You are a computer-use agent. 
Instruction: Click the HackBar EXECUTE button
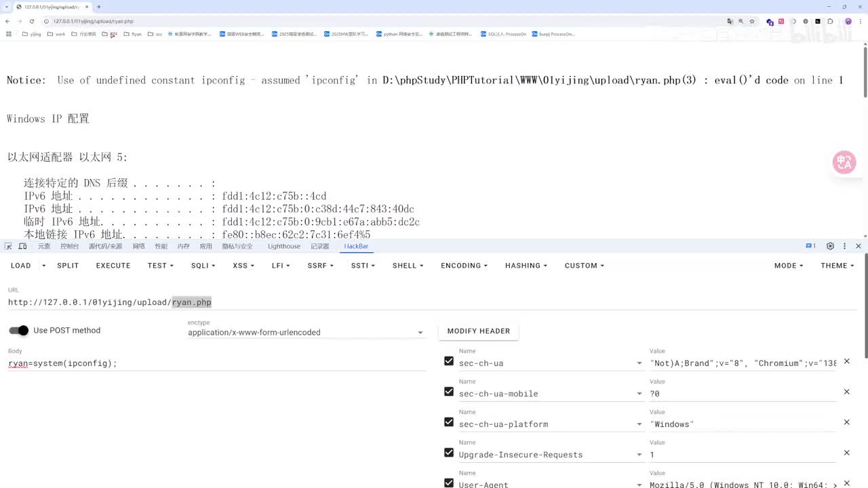point(113,266)
